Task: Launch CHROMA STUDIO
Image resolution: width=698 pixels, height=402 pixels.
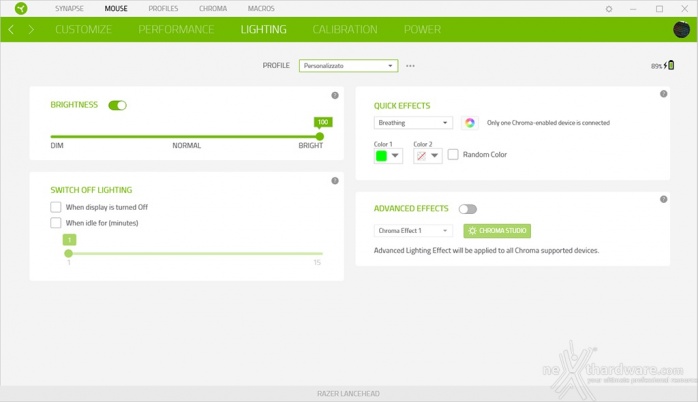Action: point(497,231)
